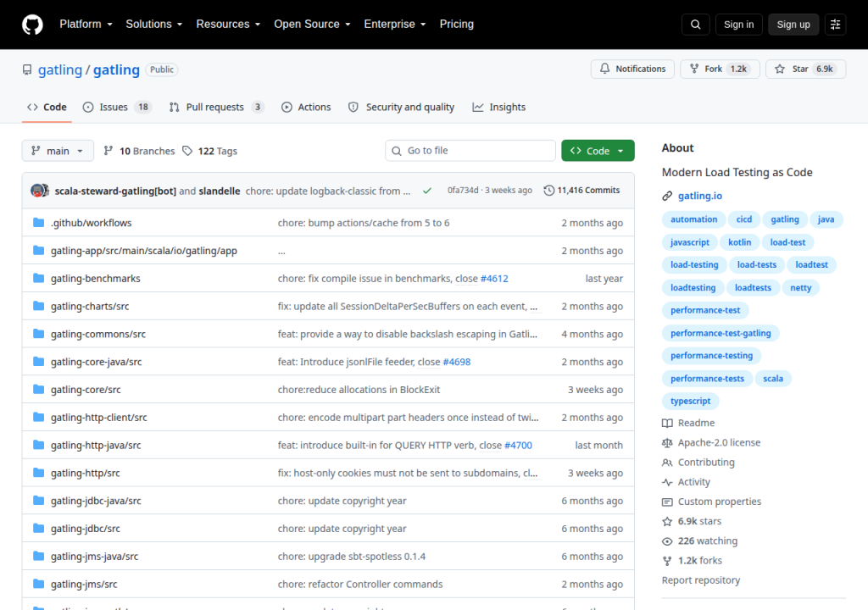Open the gatling-benchmarks folder icon
The height and width of the screenshot is (610, 868).
[x=38, y=278]
